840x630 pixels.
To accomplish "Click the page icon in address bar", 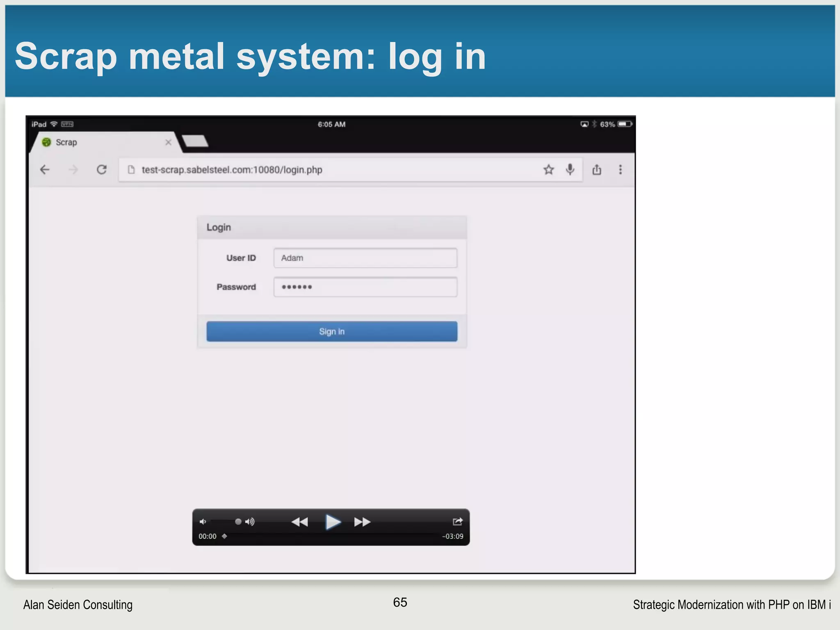I will pyautogui.click(x=131, y=169).
